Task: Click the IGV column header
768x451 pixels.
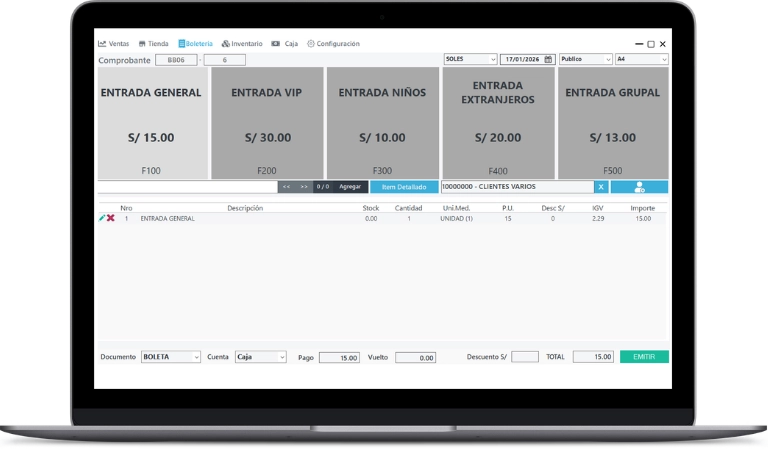Action: [598, 208]
